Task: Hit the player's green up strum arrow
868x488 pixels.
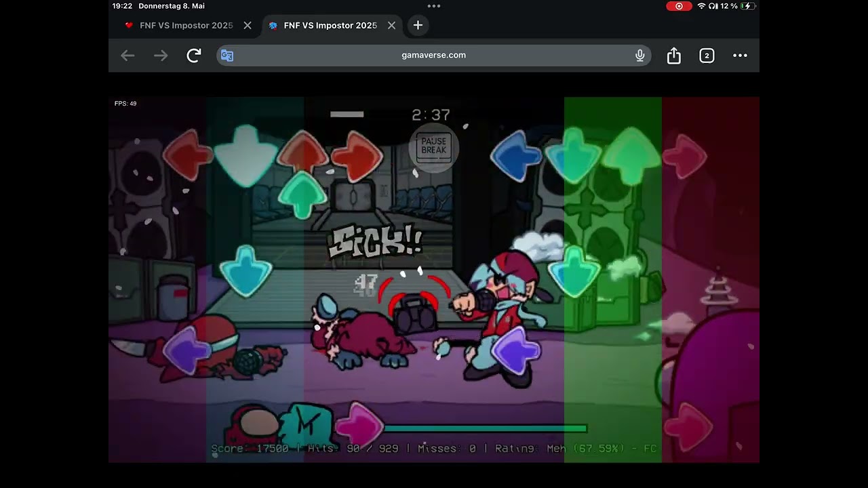Action: coord(631,155)
